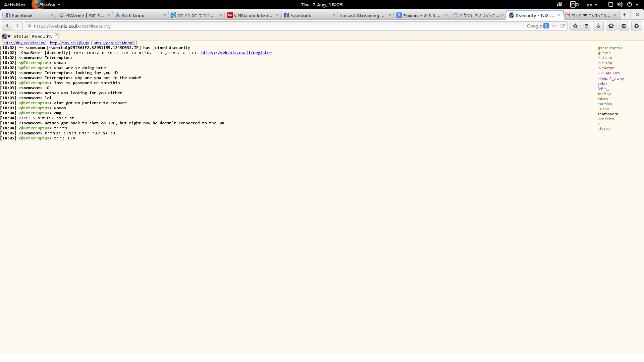Image resolution: width=644 pixels, height=362 pixels.
Task: Select +PHANTOm in the nick list
Action: point(608,73)
